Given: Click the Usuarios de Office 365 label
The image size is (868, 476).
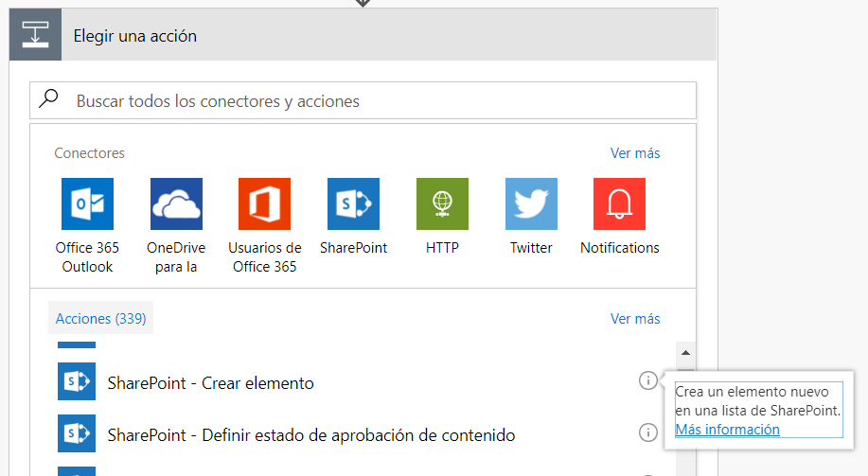Looking at the screenshot, I should pyautogui.click(x=265, y=257).
